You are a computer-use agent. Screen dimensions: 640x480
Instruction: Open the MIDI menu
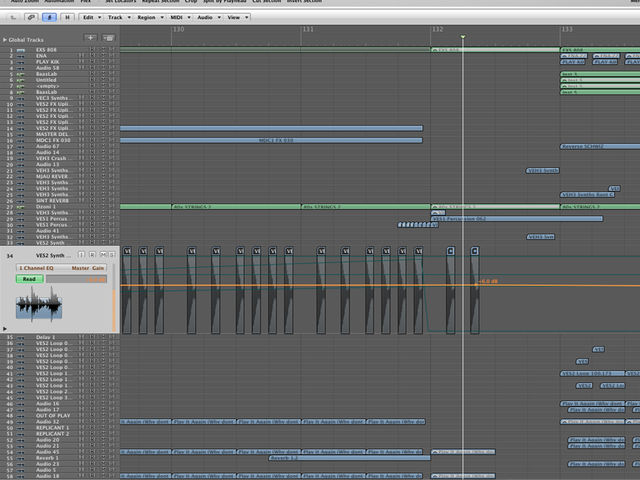(180, 17)
